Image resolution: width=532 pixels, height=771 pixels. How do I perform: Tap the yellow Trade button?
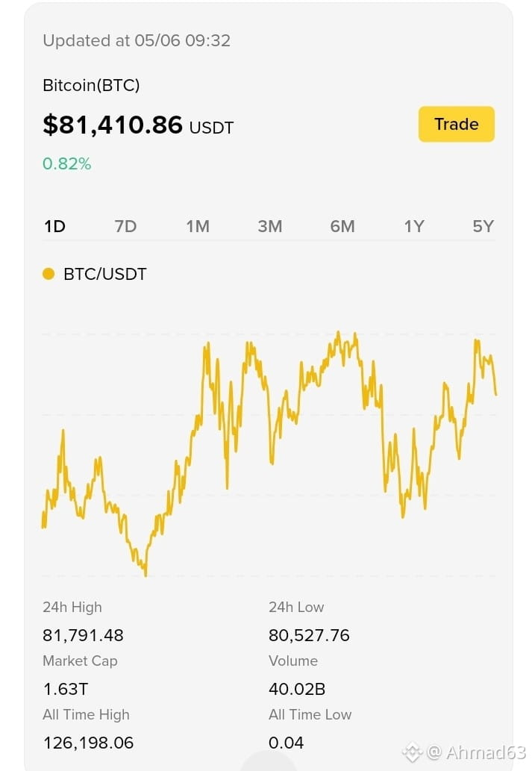point(457,124)
